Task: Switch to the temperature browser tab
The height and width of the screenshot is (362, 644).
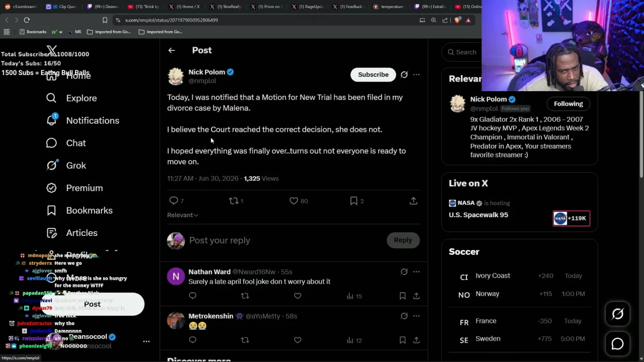Action: [x=389, y=6]
